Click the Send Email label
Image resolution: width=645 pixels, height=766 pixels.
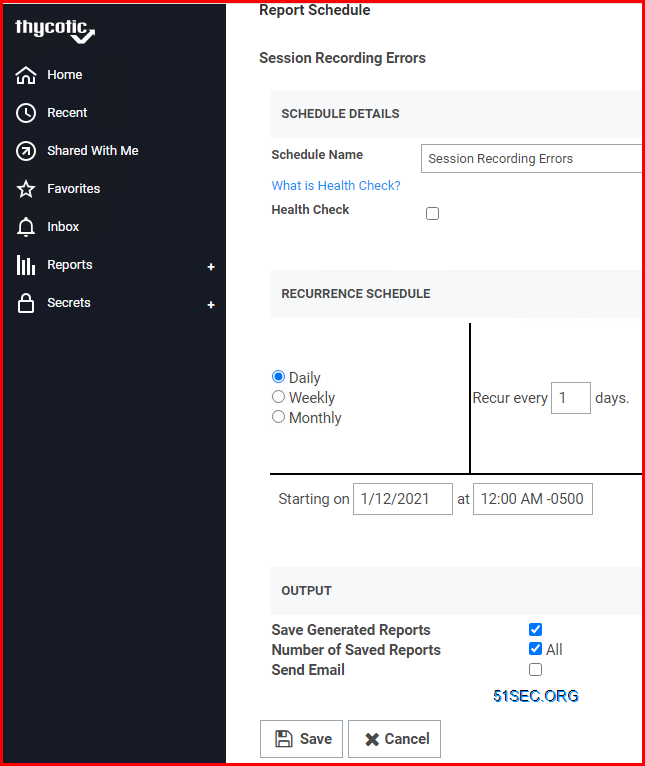(308, 670)
